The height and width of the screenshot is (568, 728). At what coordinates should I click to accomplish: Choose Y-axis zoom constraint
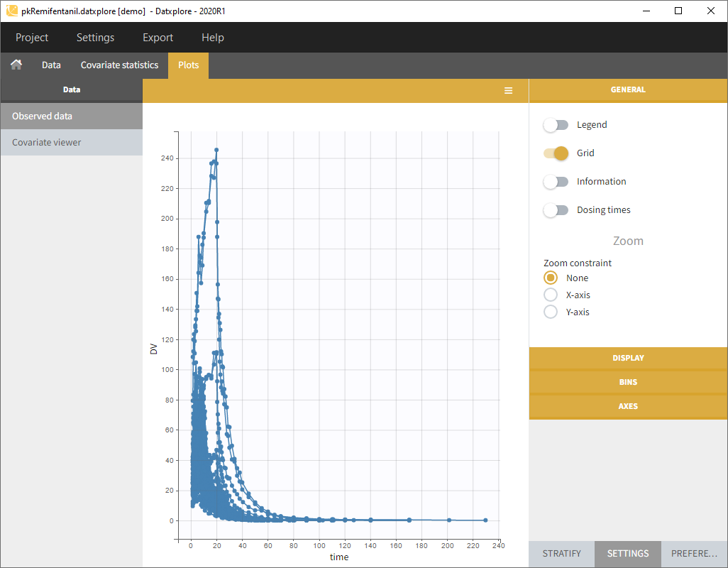(x=551, y=312)
